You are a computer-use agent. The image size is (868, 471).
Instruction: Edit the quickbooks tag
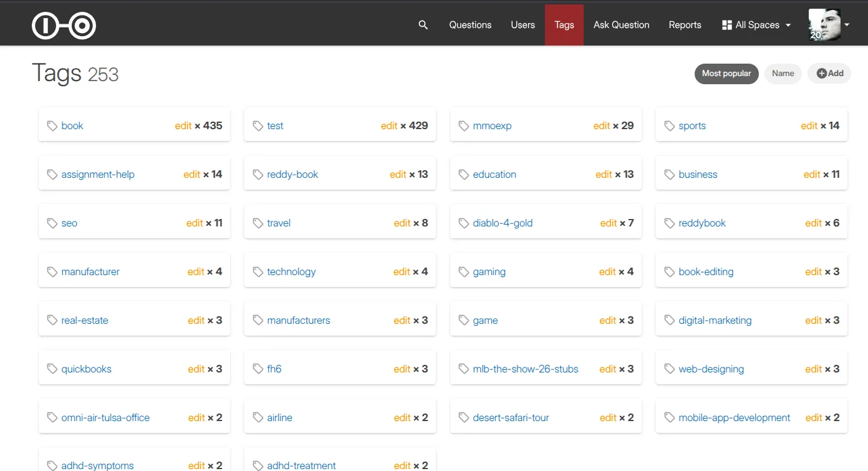[x=196, y=369]
